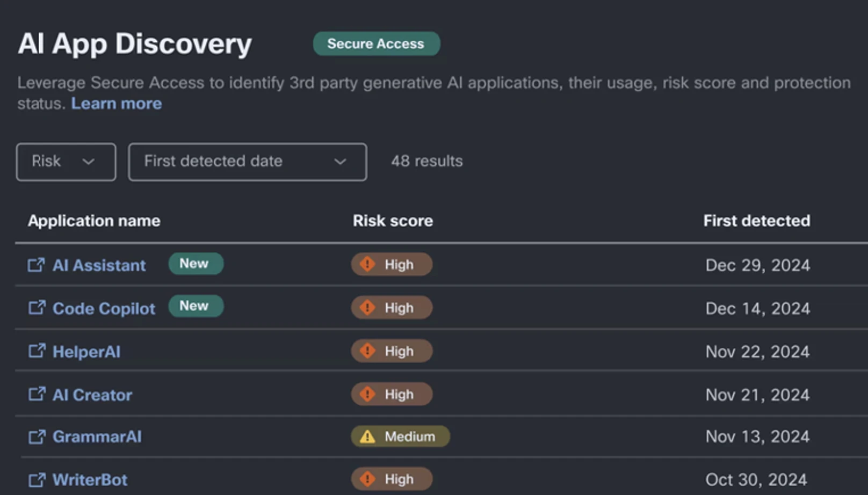The height and width of the screenshot is (495, 868).
Task: Open the Learn more link
Action: [116, 103]
